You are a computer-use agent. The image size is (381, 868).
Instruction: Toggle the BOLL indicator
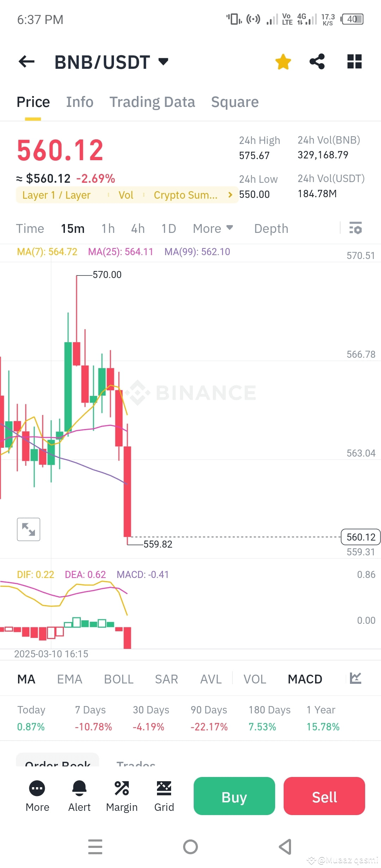[119, 679]
